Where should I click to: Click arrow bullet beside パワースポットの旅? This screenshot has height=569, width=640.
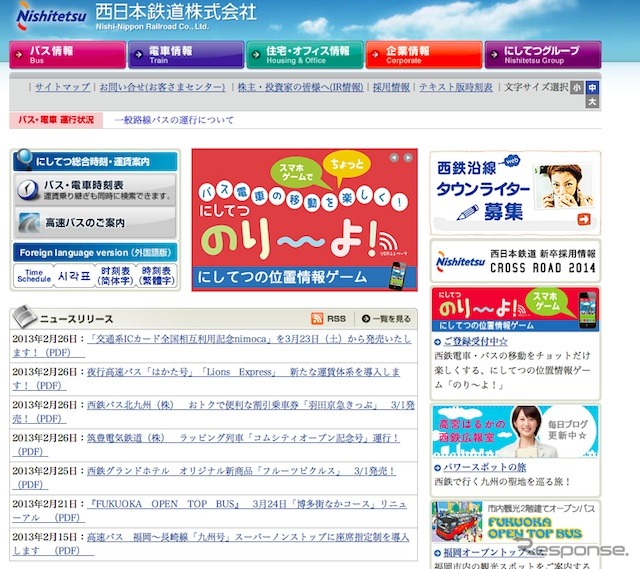438,468
